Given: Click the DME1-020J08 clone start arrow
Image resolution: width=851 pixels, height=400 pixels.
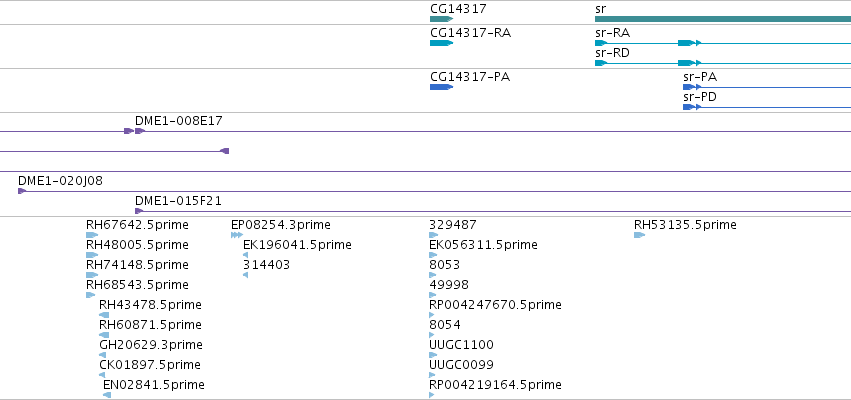Looking at the screenshot, I should tap(22, 191).
